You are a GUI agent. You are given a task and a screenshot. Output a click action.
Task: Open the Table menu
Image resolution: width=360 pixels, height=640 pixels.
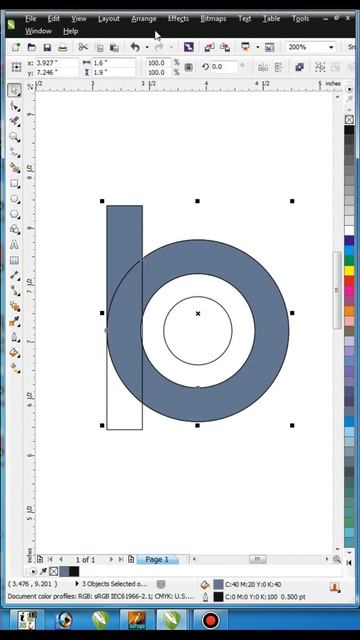pyautogui.click(x=271, y=19)
